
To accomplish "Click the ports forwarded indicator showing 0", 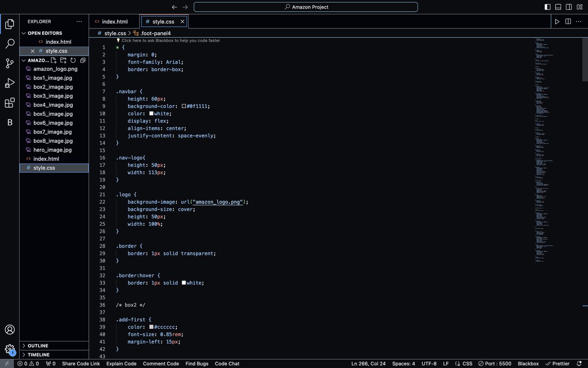I will tap(50, 364).
